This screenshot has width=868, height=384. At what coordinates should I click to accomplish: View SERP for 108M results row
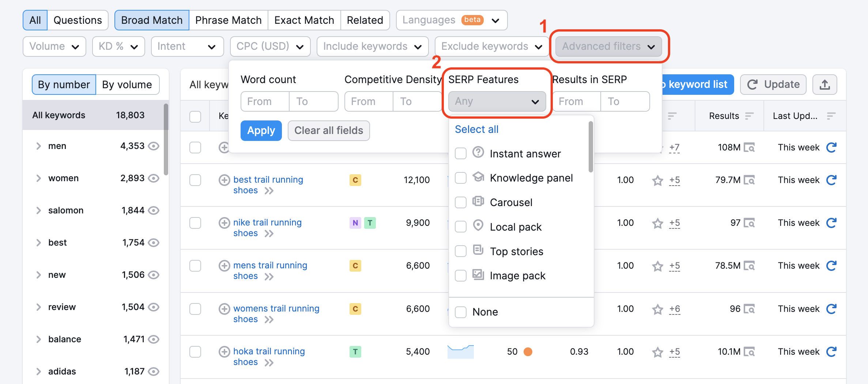pyautogui.click(x=749, y=148)
